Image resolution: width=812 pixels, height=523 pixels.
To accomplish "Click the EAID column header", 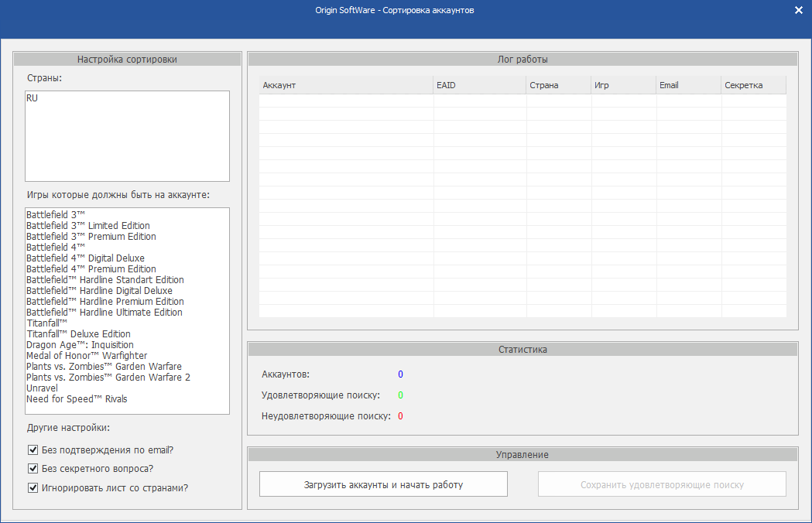I will [479, 85].
